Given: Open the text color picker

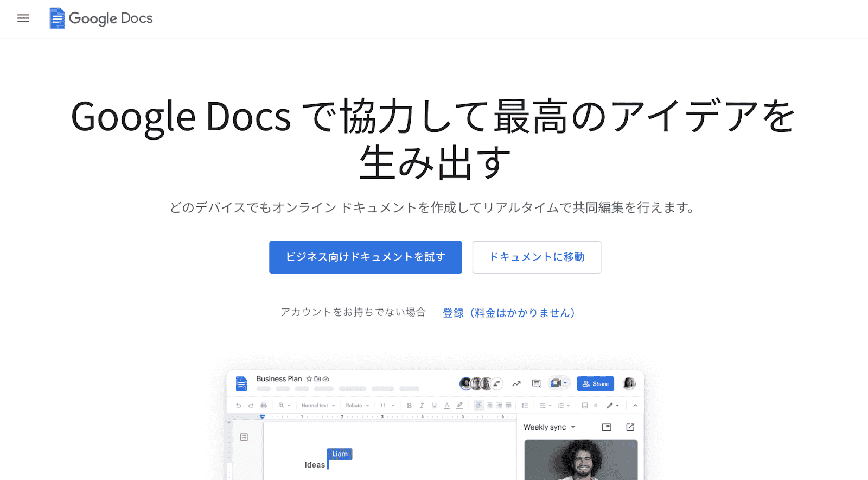Looking at the screenshot, I should [x=447, y=406].
